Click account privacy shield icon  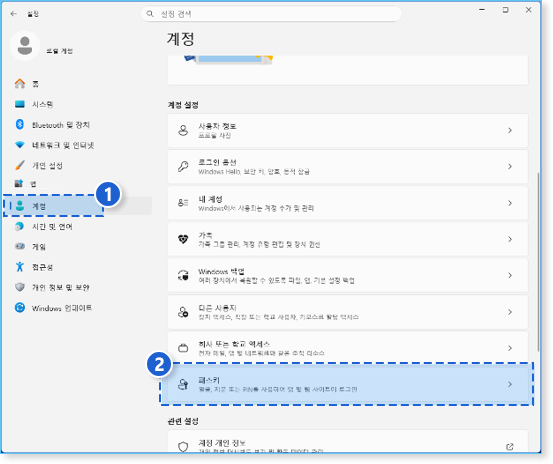point(183,447)
